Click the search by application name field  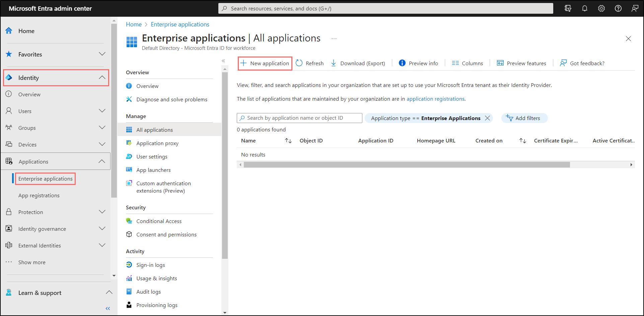[299, 118]
